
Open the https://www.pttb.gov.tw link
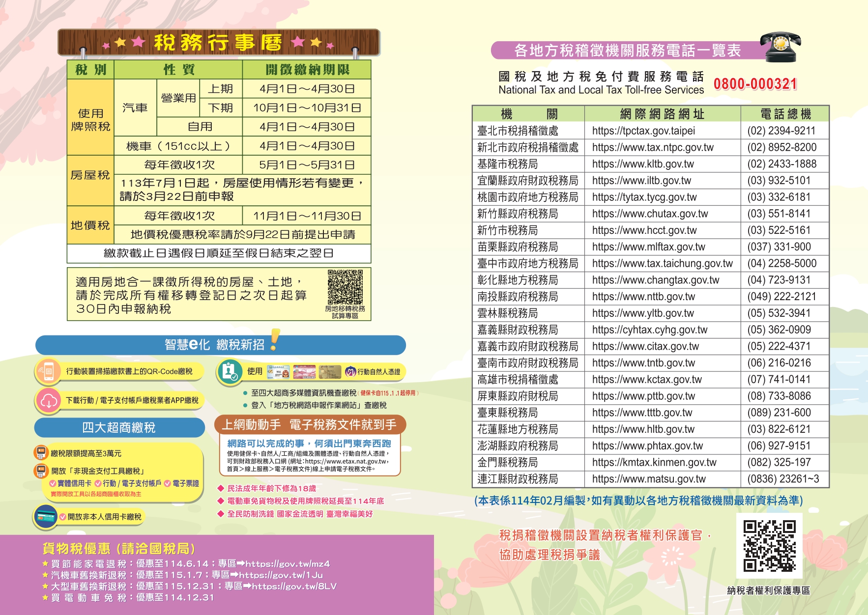643,396
